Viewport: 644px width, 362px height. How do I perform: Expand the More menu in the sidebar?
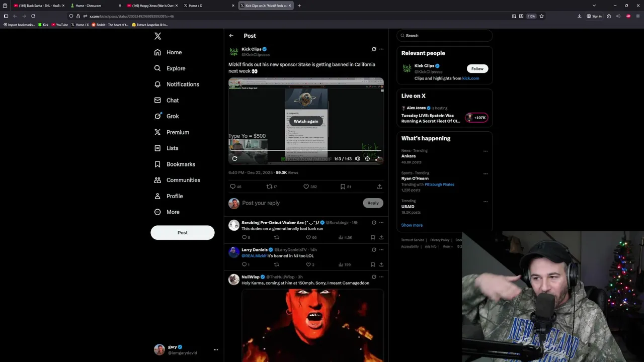click(167, 212)
